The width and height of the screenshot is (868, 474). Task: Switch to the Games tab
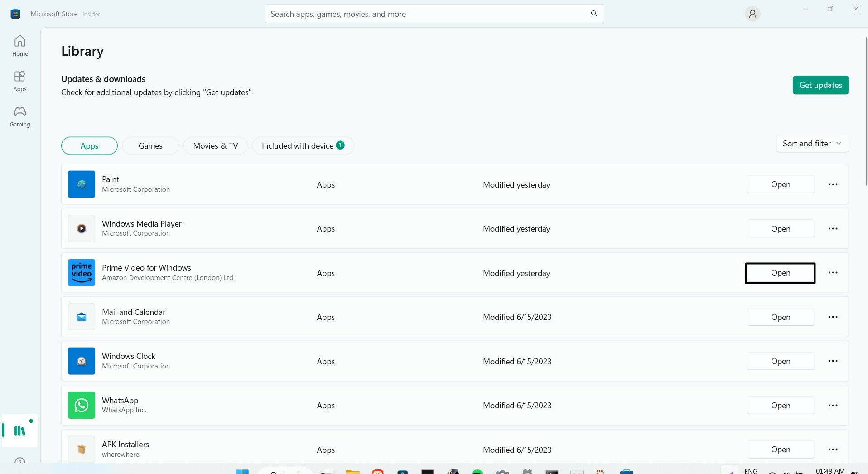tap(150, 146)
